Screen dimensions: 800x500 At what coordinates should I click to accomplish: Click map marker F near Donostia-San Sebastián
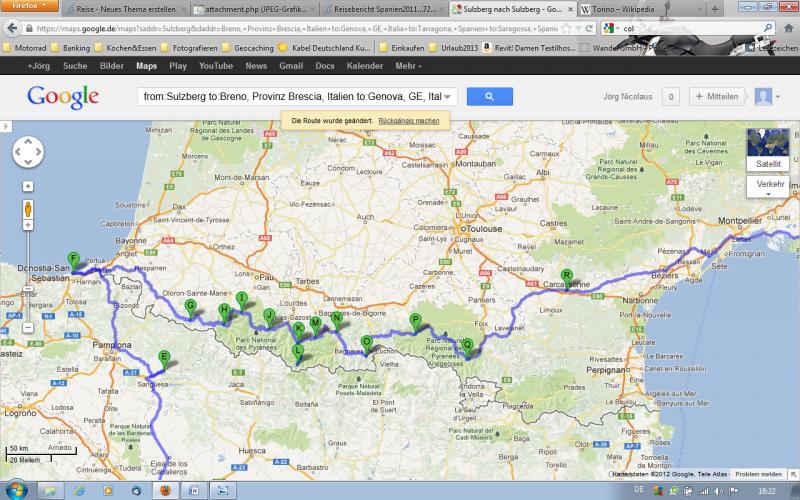74,261
